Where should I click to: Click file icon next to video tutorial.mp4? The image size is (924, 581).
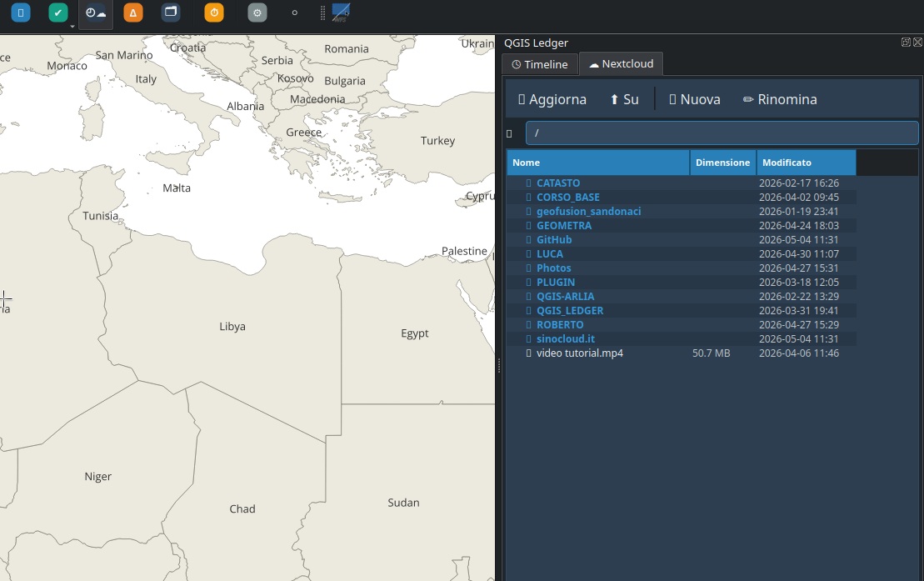click(x=528, y=353)
